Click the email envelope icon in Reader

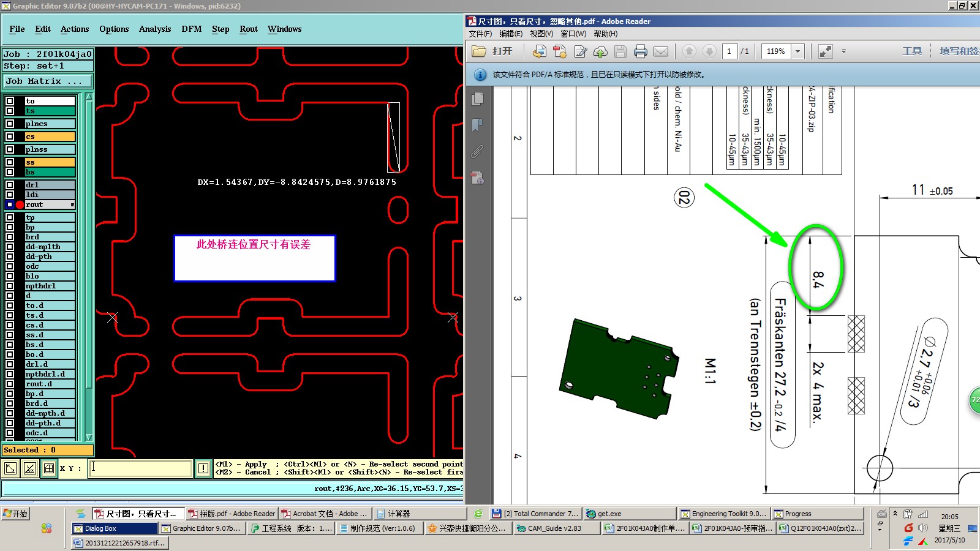coord(661,51)
